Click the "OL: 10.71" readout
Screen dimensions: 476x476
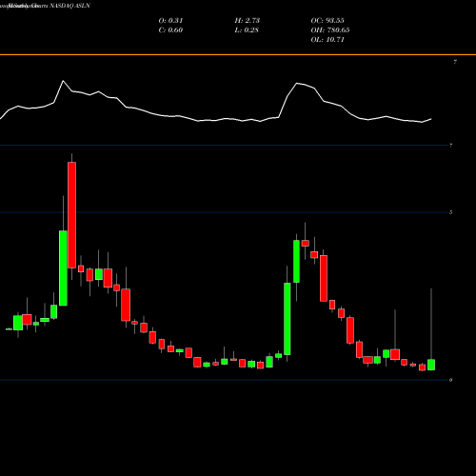tap(327, 40)
